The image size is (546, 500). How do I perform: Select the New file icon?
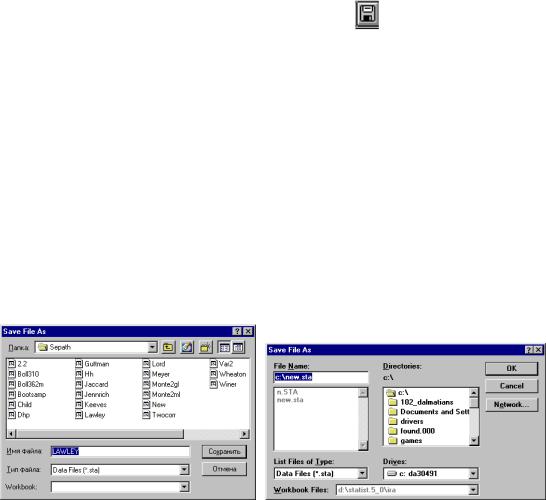tap(146, 405)
